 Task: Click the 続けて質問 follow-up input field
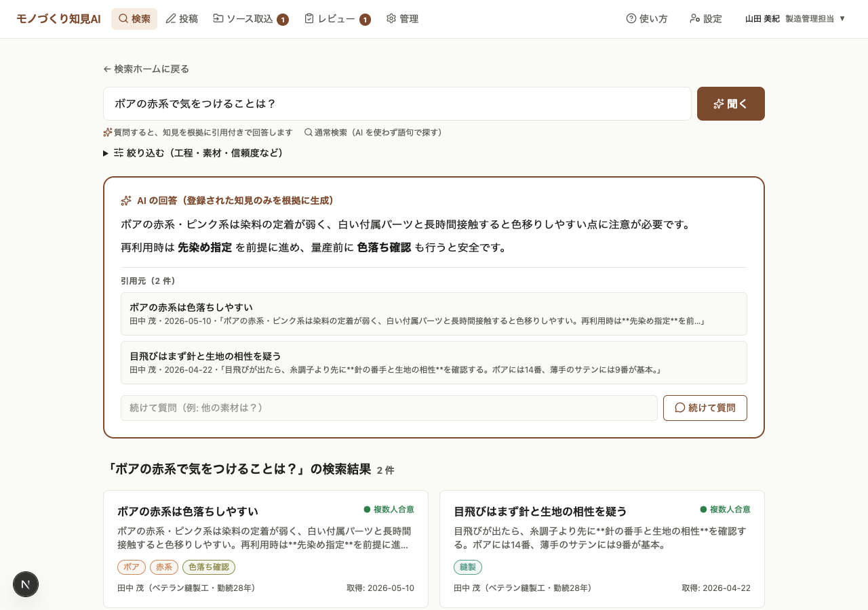click(x=389, y=408)
